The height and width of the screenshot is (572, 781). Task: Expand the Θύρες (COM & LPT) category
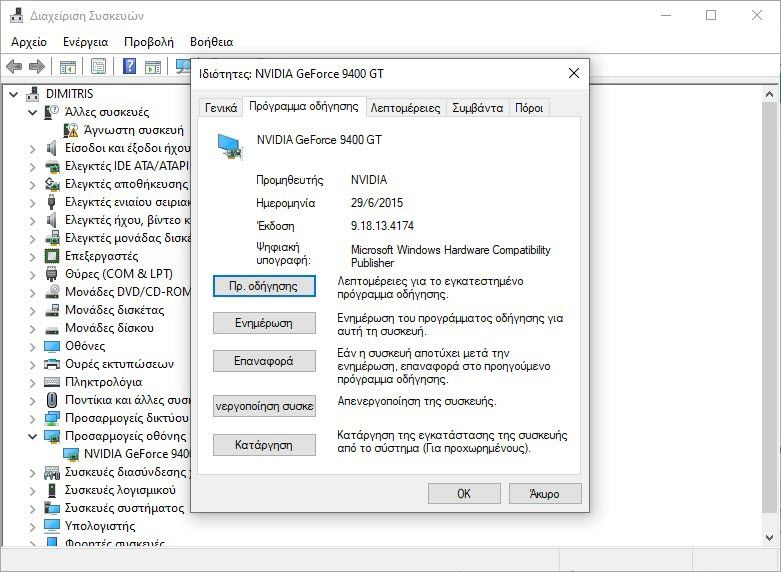click(33, 275)
